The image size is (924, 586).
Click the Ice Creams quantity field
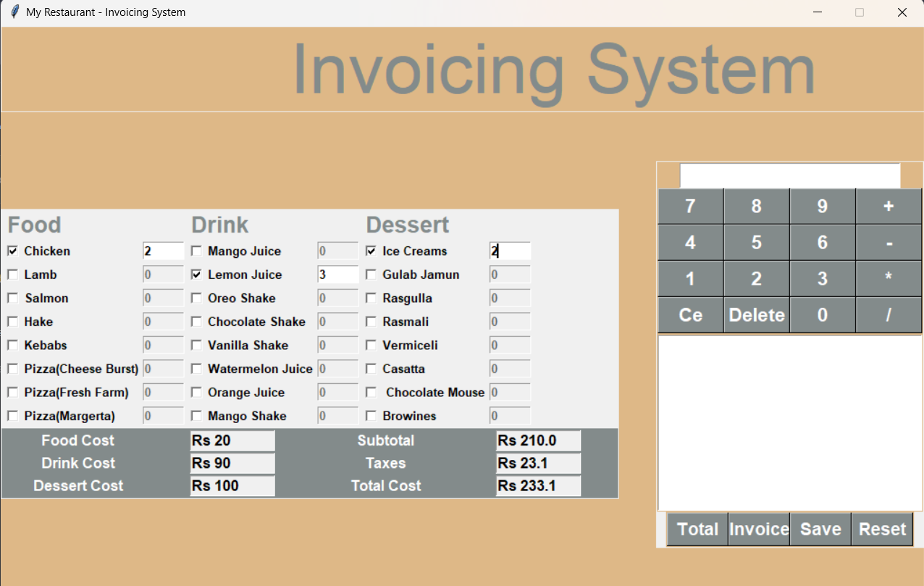click(x=510, y=251)
